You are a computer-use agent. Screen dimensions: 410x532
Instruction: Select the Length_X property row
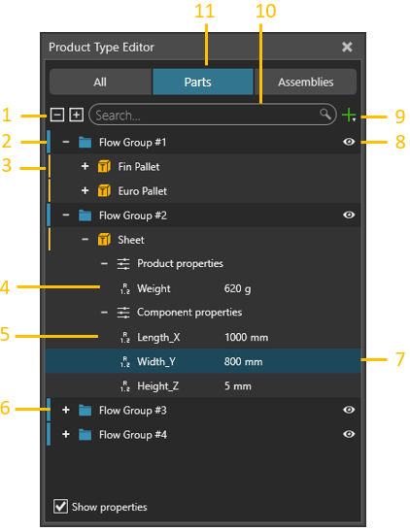coord(203,337)
